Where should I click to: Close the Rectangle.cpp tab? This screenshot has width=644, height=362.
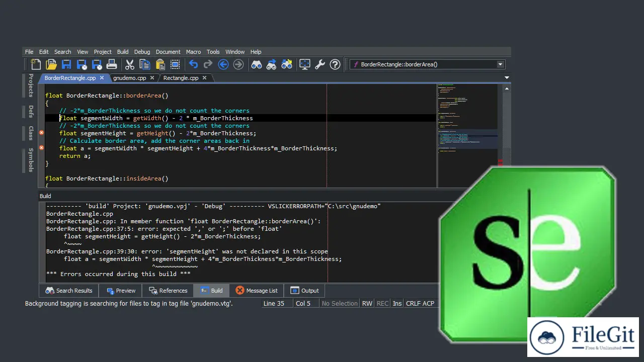pos(204,78)
